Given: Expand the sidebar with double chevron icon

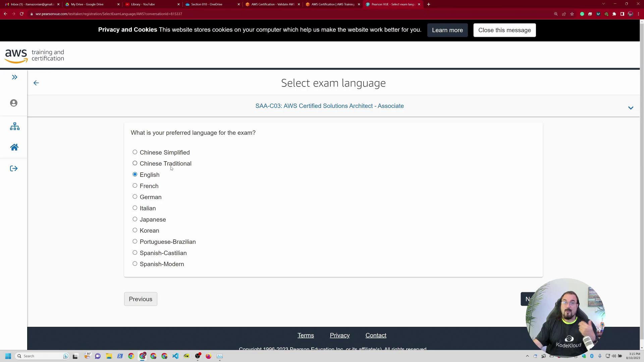Looking at the screenshot, I should pos(14,77).
